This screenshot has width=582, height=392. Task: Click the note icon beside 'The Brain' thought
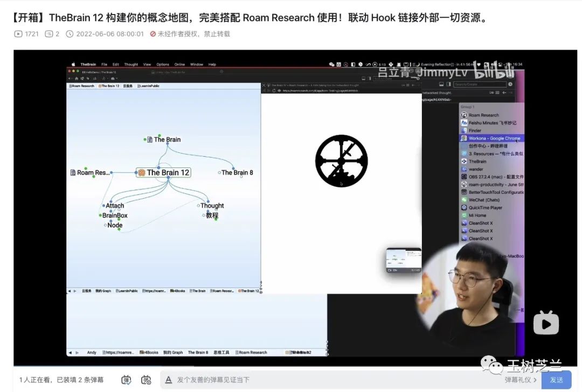pyautogui.click(x=150, y=140)
